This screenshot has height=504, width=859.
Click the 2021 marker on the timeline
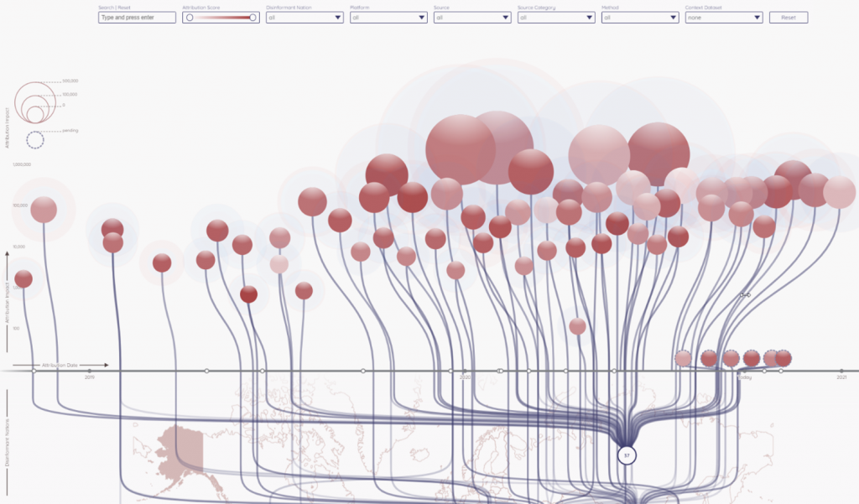tap(841, 372)
